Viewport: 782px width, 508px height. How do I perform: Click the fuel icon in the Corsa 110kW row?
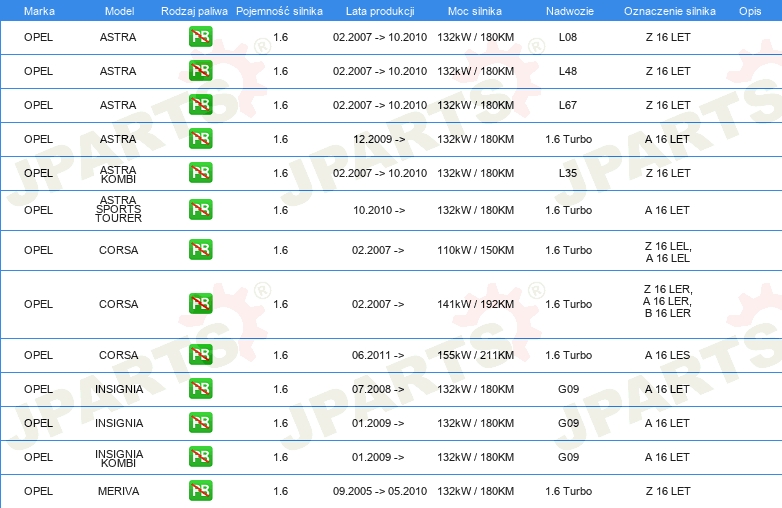pos(200,249)
